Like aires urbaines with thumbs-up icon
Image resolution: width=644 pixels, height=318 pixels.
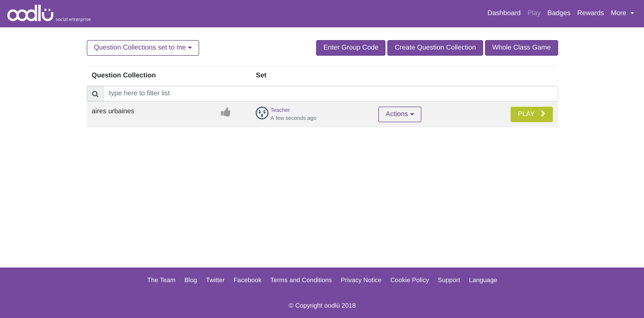click(226, 112)
